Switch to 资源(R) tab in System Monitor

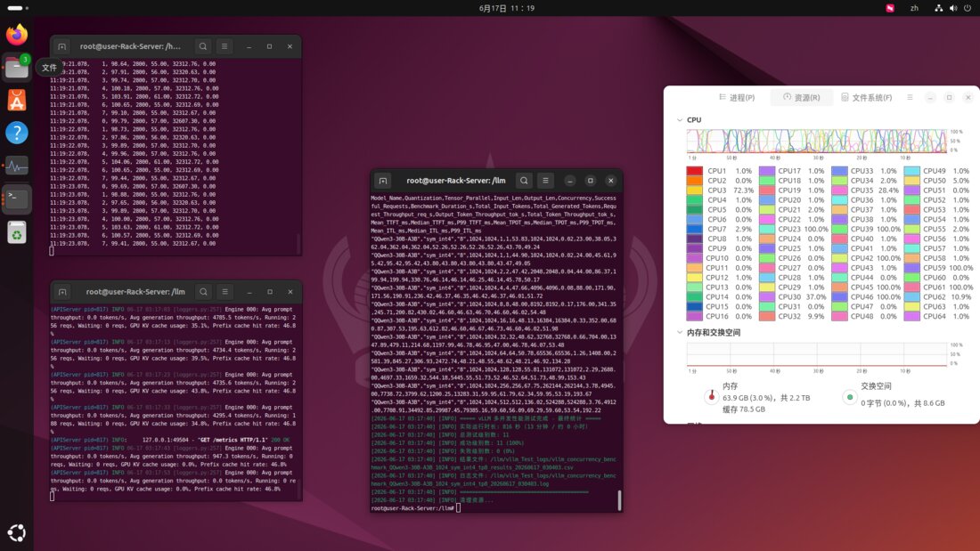coord(801,97)
